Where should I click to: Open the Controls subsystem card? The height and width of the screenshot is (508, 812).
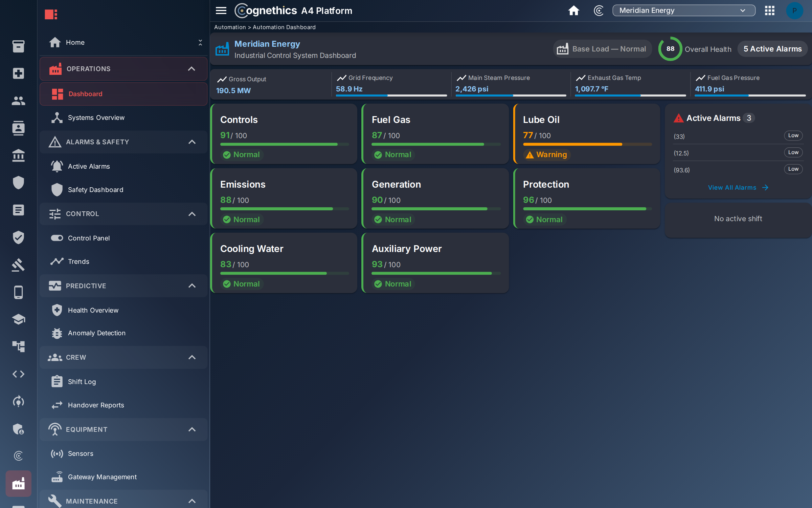284,134
